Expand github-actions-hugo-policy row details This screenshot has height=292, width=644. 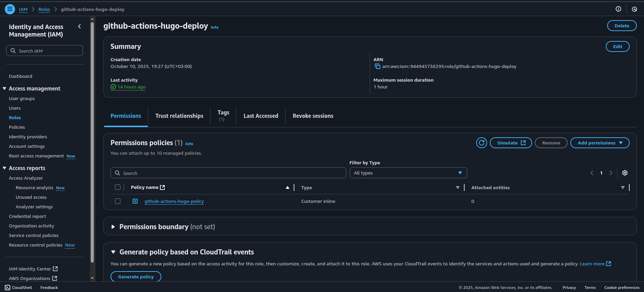coord(135,201)
